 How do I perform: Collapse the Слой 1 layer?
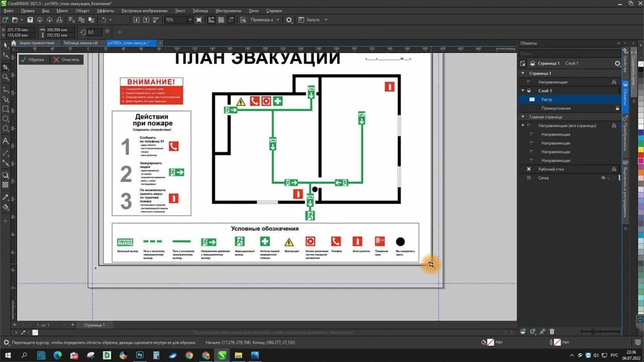[x=523, y=90]
